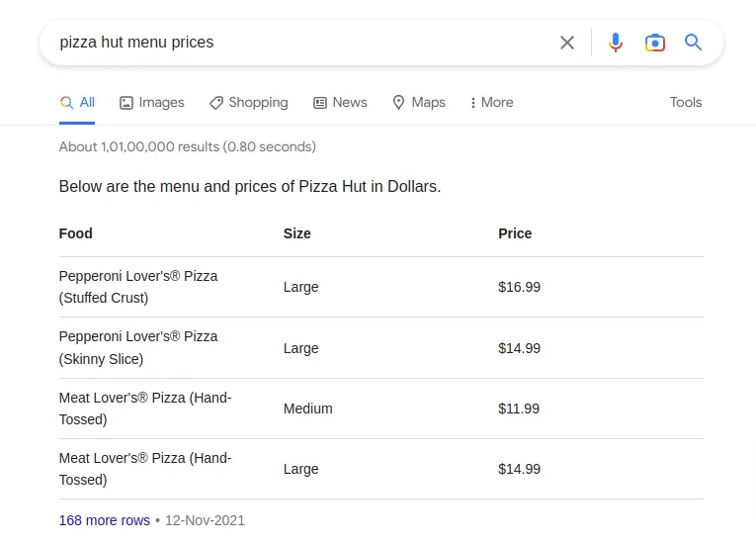Image resolution: width=756 pixels, height=545 pixels.
Task: Switch to the Images tab
Action: pos(152,102)
